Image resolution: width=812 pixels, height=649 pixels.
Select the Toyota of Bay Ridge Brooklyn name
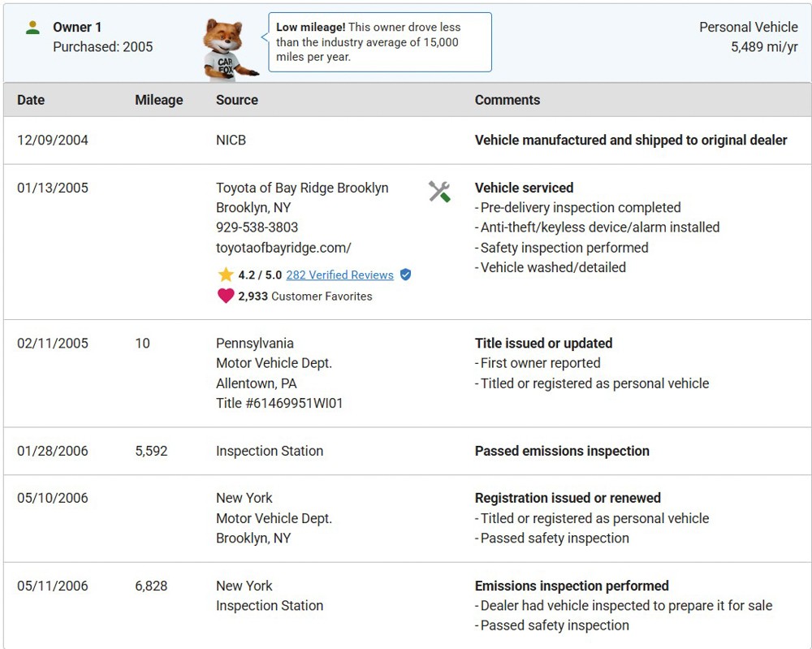click(302, 188)
